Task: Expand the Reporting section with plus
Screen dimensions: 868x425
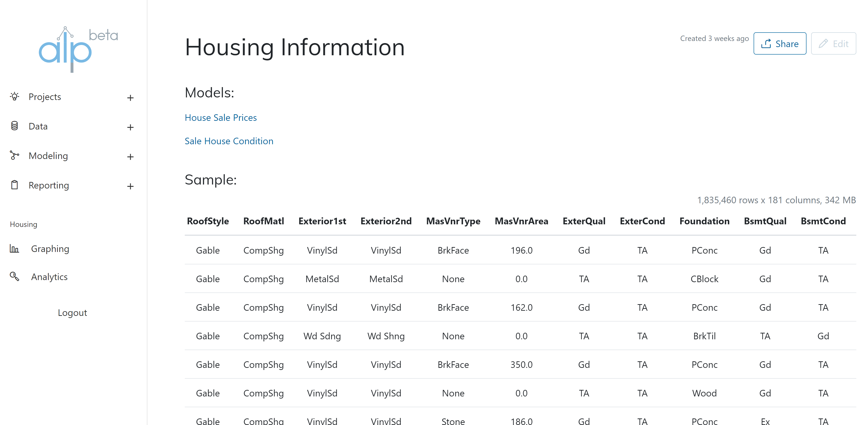Action: point(131,186)
